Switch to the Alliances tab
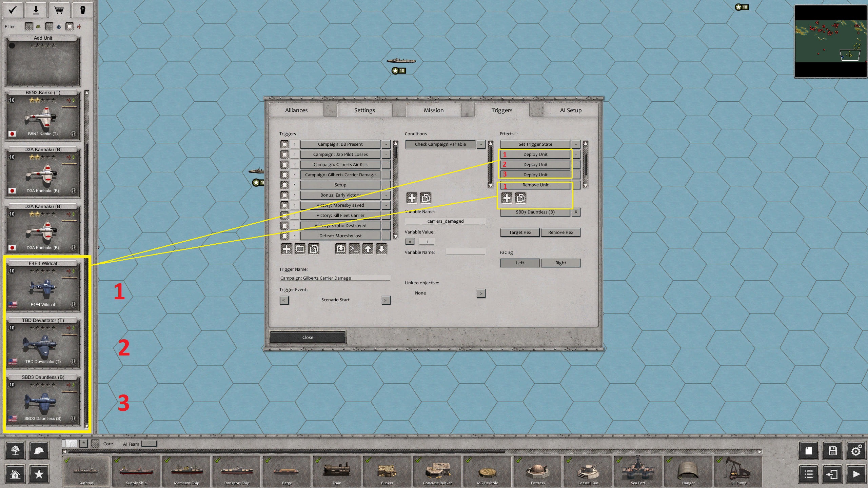 [296, 110]
